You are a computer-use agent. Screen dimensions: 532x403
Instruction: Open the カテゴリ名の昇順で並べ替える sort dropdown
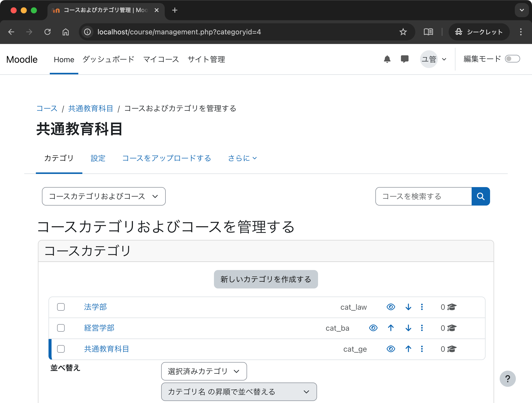(239, 392)
